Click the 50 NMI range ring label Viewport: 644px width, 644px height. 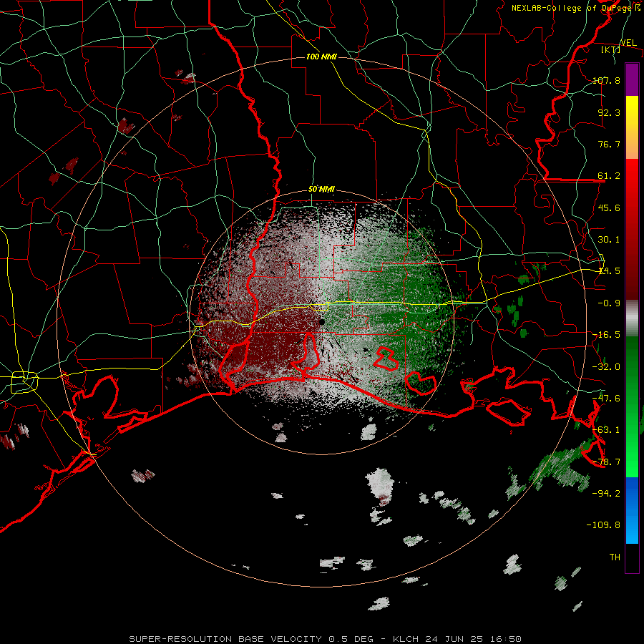pos(321,190)
